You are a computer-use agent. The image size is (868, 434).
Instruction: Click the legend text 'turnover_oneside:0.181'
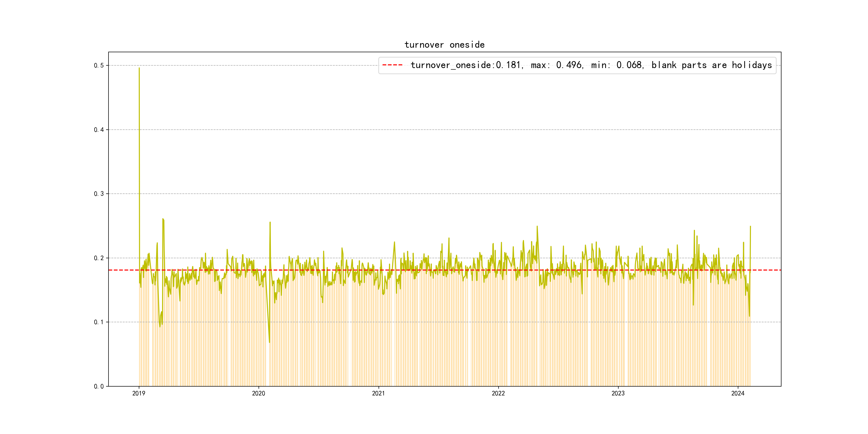click(x=466, y=65)
